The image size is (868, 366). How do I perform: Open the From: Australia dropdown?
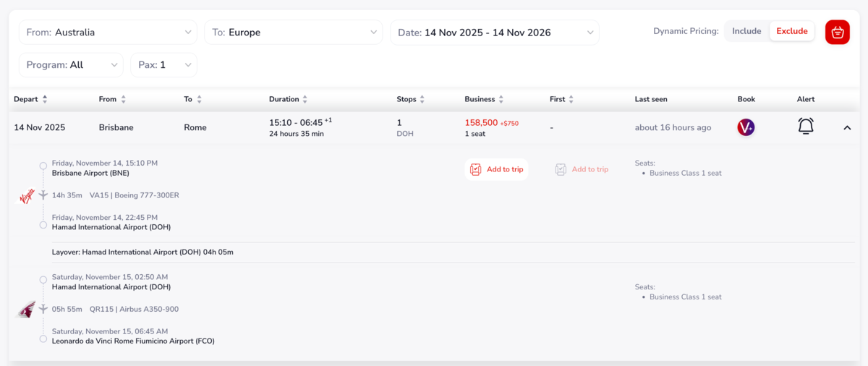(x=108, y=33)
